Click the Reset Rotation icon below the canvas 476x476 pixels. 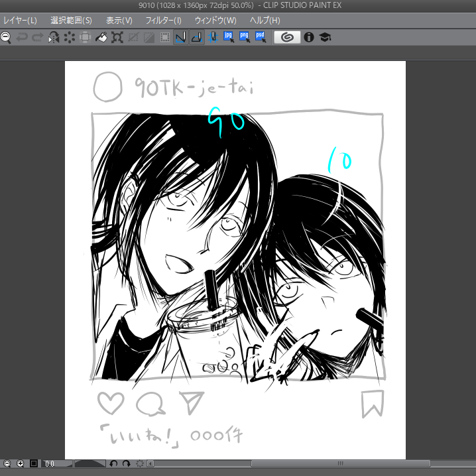140,463
